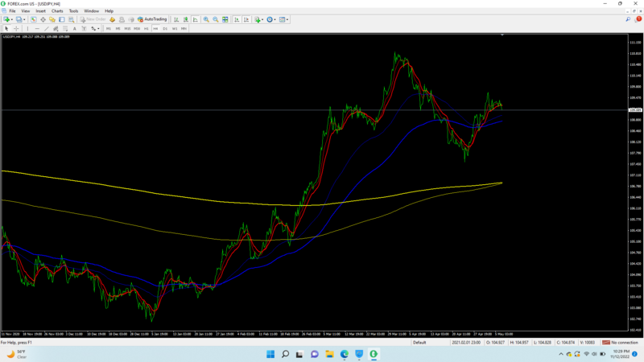Toggle the Navigator folder icon
644x362 pixels.
[x=52, y=19]
